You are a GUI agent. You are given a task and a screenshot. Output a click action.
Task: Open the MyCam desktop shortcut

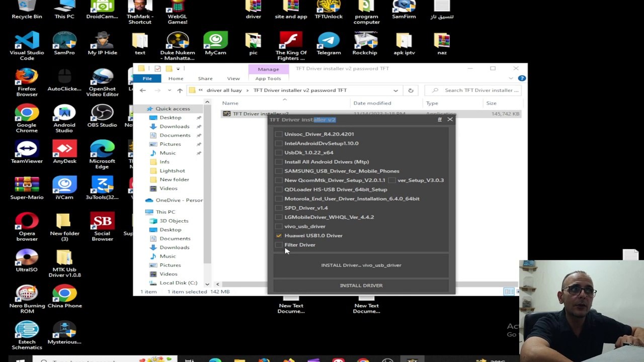tap(215, 43)
